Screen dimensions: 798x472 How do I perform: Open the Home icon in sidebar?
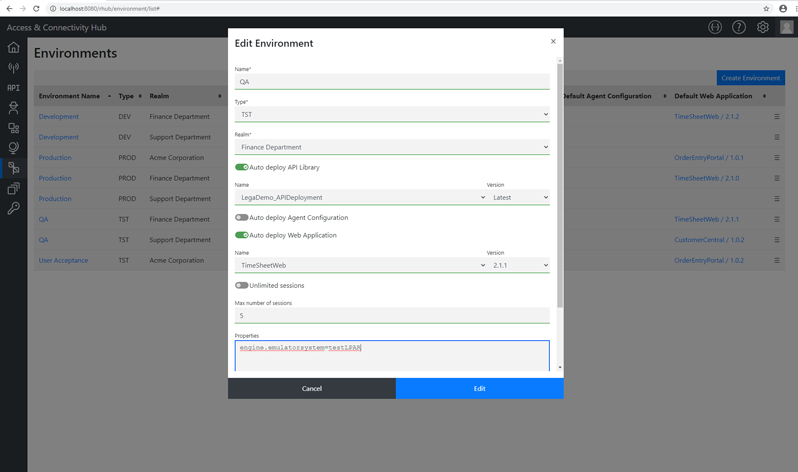(x=14, y=47)
